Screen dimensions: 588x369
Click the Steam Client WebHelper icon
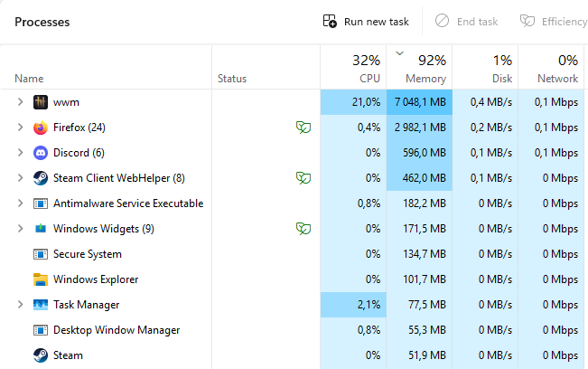point(41,178)
